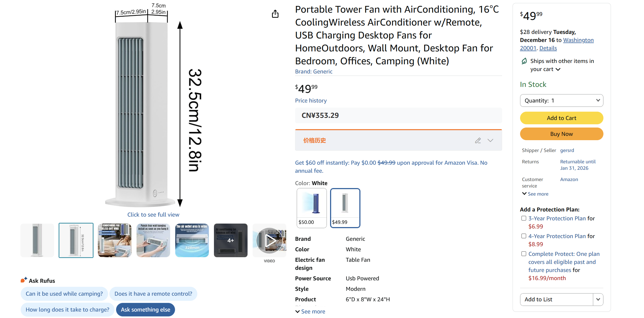This screenshot has height=318, width=644.
Task: Expand the 价格历史 price history panel
Action: point(491,140)
